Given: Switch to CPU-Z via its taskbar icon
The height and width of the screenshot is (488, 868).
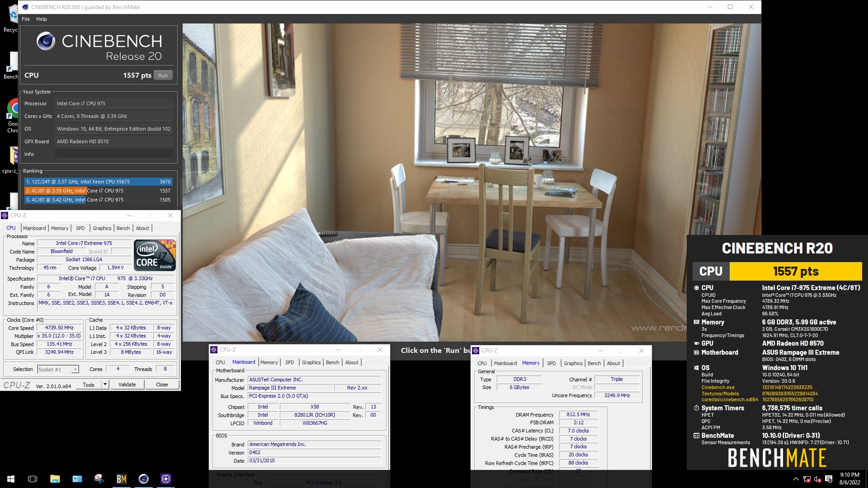Looking at the screenshot, I should coord(165,479).
